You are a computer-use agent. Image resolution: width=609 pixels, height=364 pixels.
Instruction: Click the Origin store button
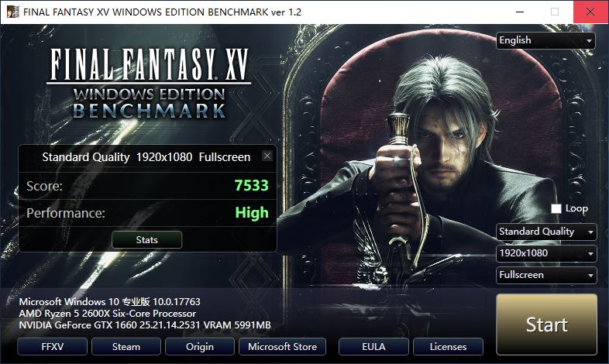pos(200,346)
